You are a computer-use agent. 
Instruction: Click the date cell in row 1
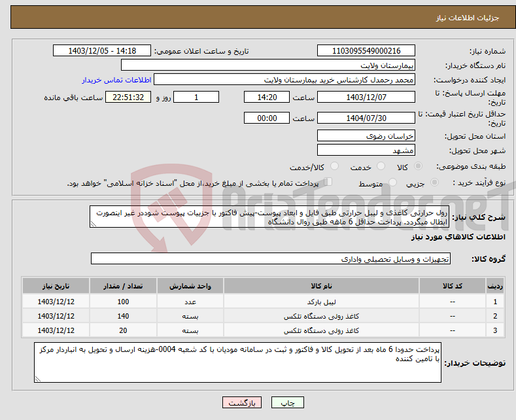(56, 302)
